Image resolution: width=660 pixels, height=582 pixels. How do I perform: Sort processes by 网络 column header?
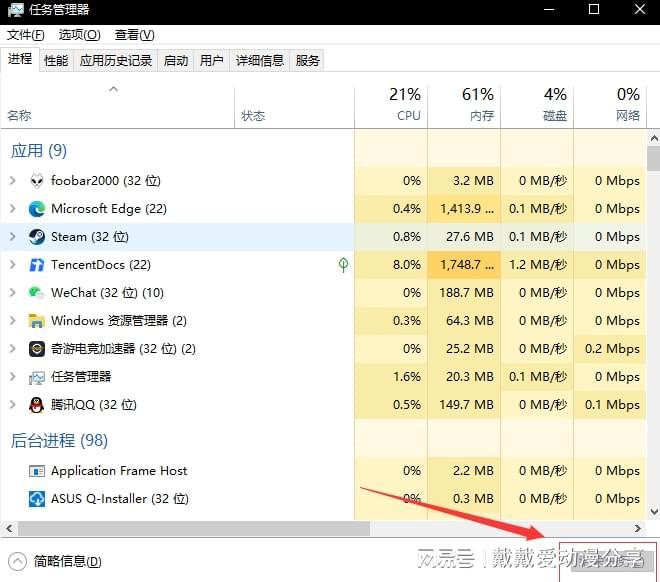pyautogui.click(x=610, y=107)
